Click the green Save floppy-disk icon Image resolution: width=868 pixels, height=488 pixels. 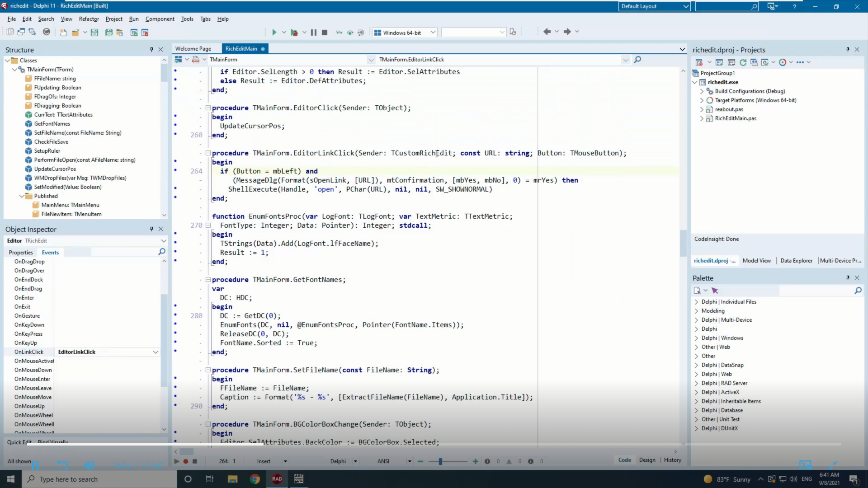(94, 32)
